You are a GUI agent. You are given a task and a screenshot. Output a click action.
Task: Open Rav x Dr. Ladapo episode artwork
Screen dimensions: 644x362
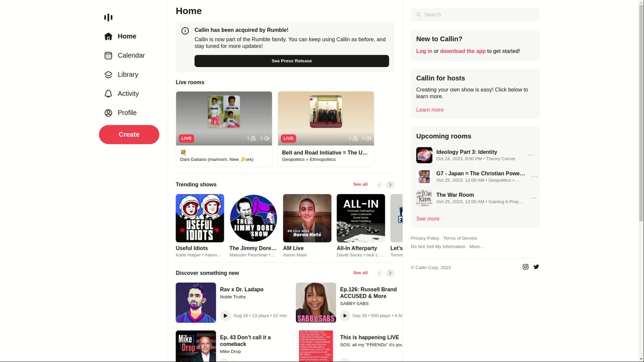(x=196, y=303)
